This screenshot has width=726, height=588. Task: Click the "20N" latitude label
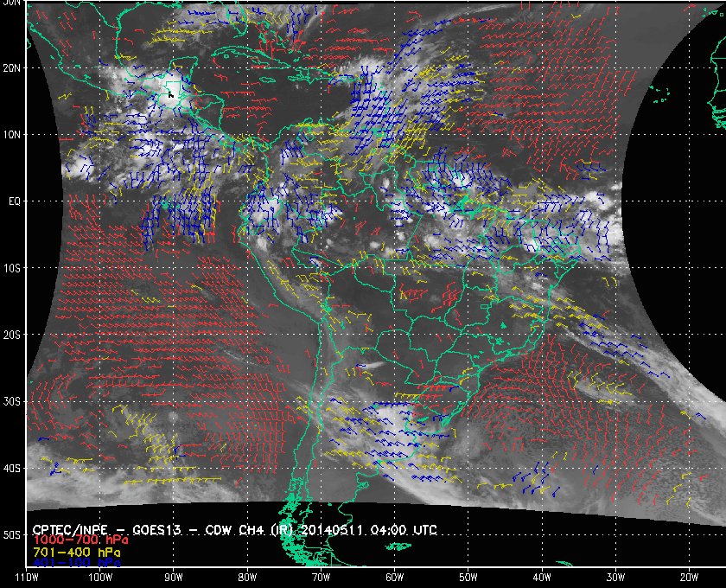12,68
